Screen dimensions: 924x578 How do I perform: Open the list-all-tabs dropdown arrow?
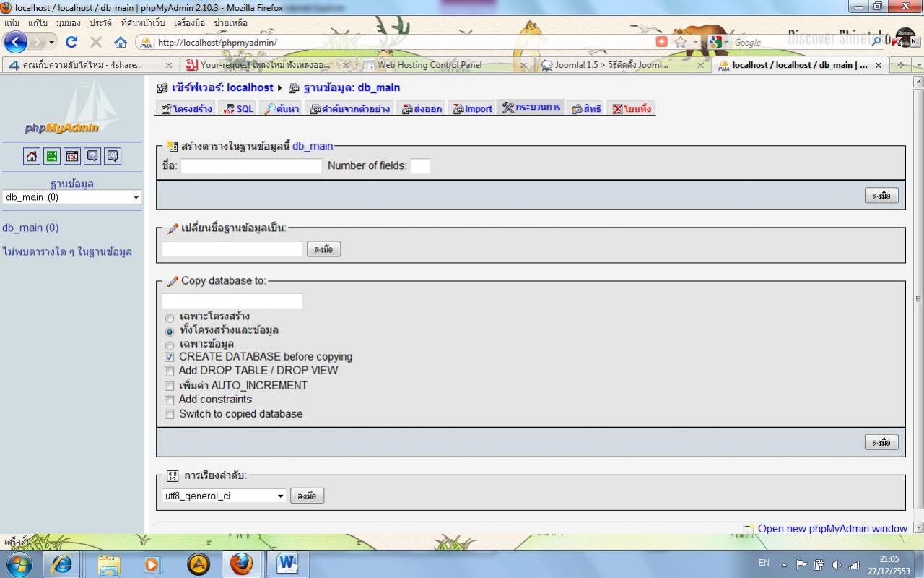pos(918,65)
